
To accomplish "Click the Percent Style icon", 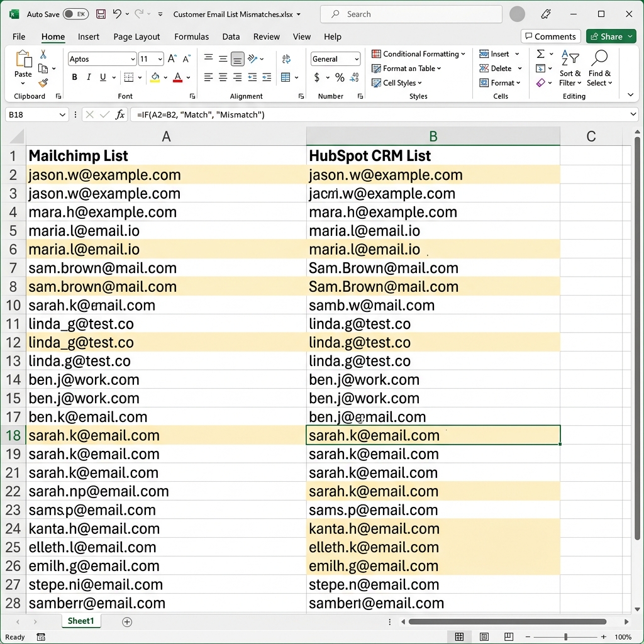I will 340,77.
